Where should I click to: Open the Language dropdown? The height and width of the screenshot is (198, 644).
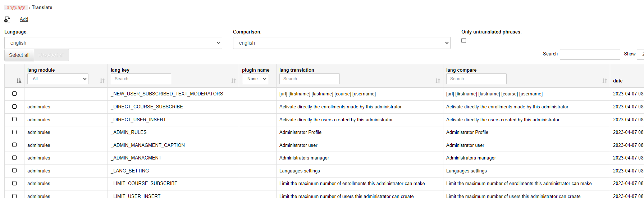coord(113,43)
